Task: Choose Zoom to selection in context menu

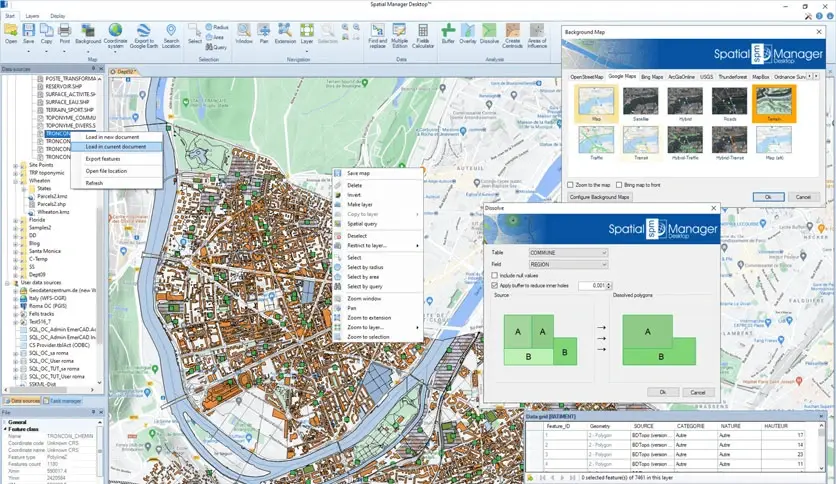Action: coord(368,337)
